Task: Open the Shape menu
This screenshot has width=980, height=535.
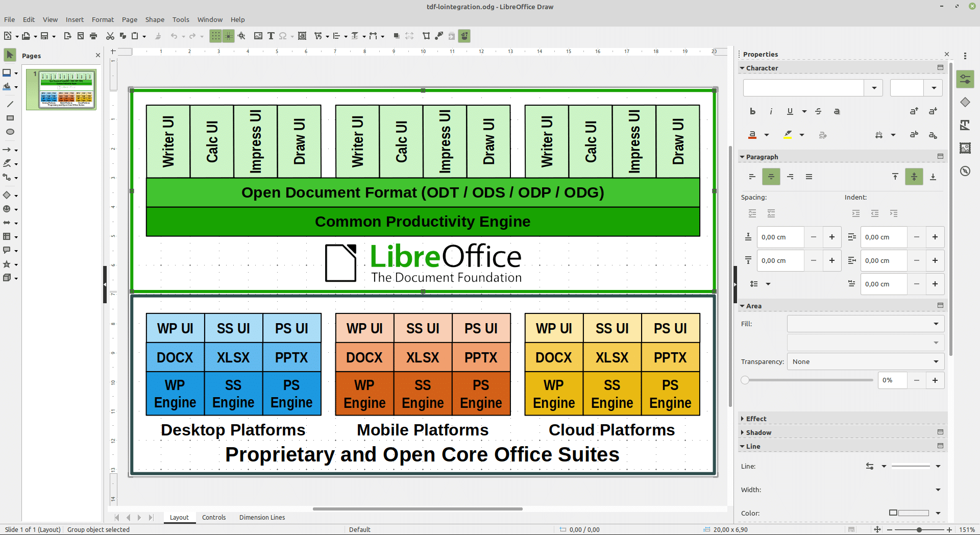Action: pos(155,19)
